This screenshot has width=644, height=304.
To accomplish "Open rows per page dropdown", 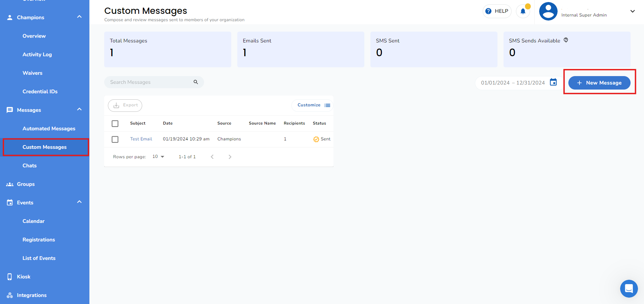I will coord(158,157).
